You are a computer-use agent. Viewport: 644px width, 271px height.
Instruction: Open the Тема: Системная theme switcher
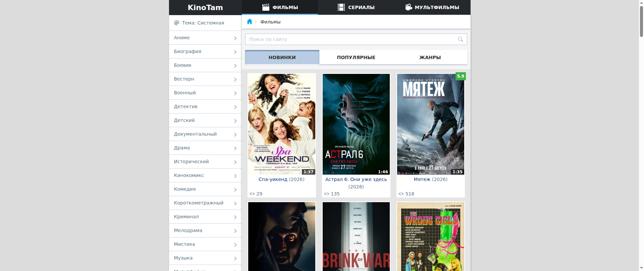pyautogui.click(x=205, y=23)
